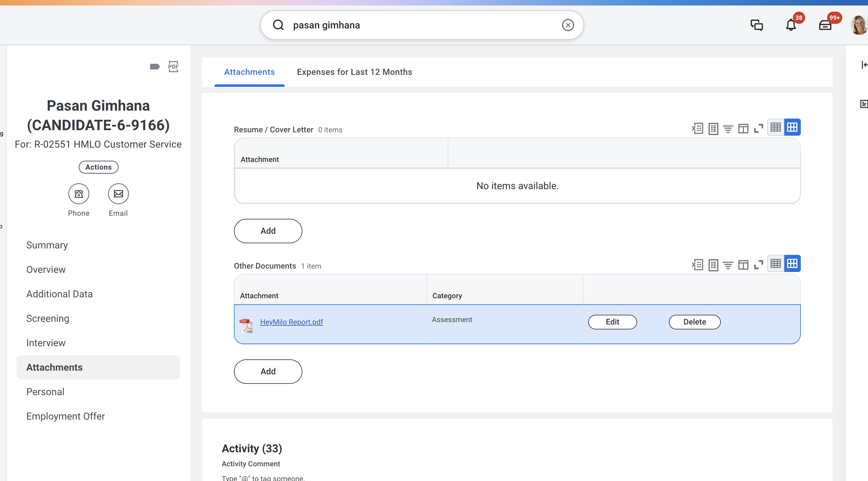This screenshot has width=868, height=481.
Task: Click the search magnifier icon
Action: [278, 25]
